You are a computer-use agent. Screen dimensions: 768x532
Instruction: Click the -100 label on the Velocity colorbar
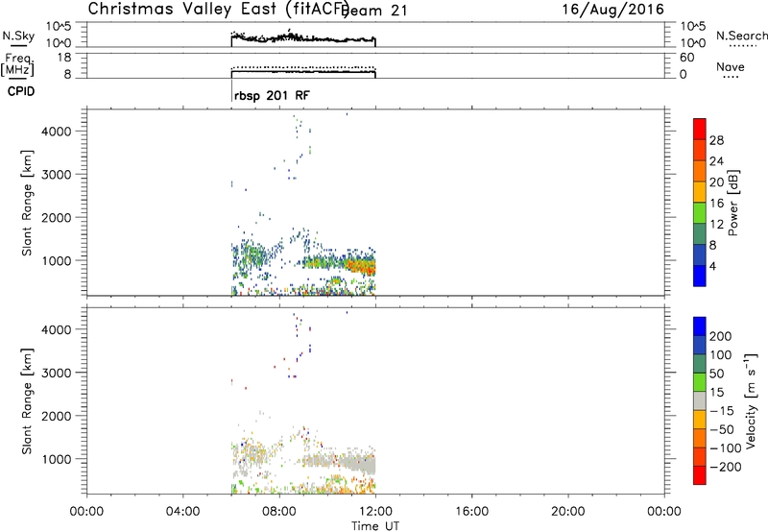click(726, 448)
